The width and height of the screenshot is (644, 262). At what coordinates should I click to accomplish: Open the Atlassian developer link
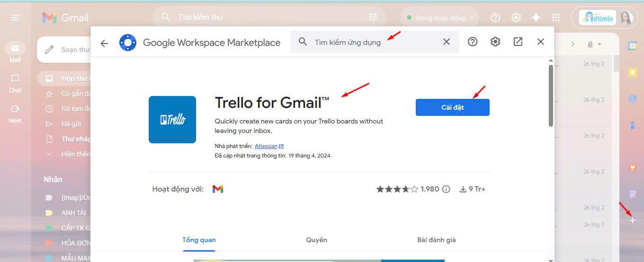(266, 146)
